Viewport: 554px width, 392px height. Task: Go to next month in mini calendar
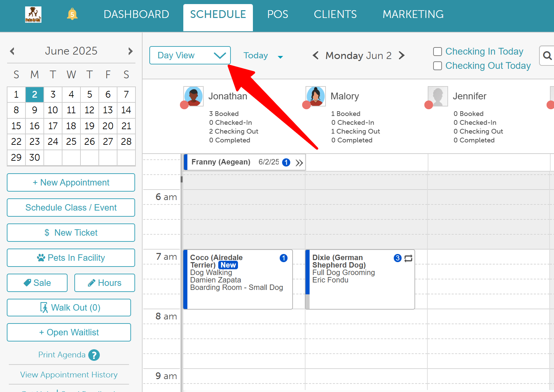130,51
